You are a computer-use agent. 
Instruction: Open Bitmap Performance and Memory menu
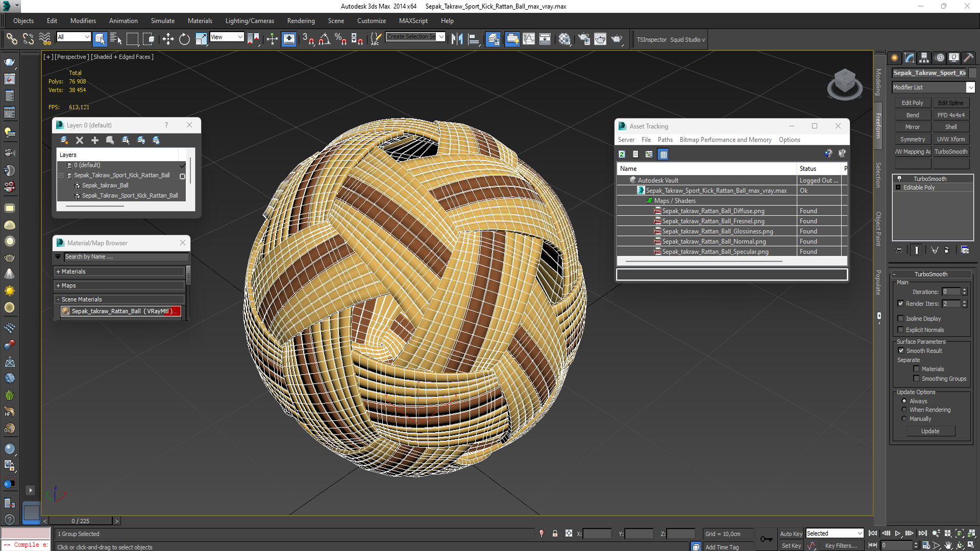tap(725, 140)
